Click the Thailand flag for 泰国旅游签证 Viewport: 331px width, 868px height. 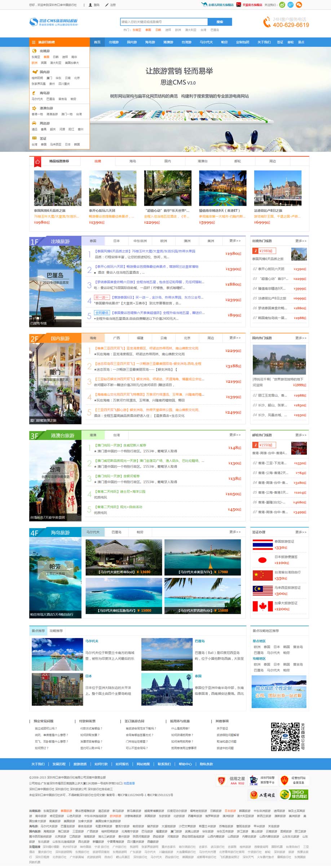pyautogui.click(x=262, y=544)
